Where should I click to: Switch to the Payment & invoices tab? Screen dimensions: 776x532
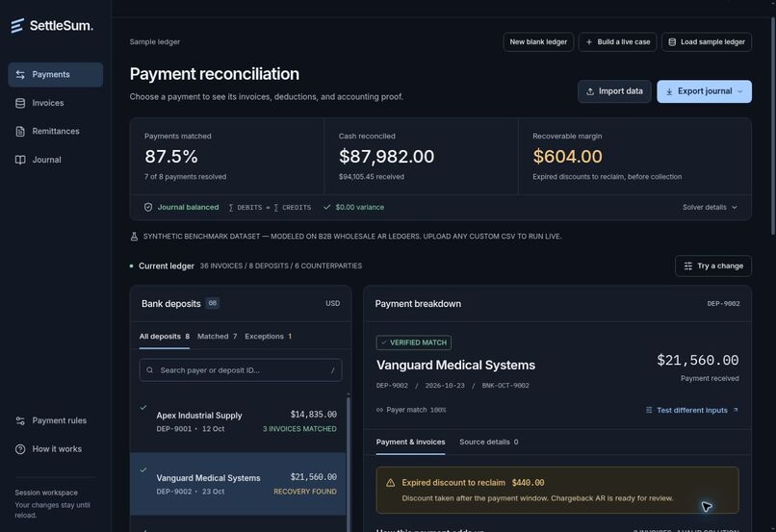[x=410, y=442]
